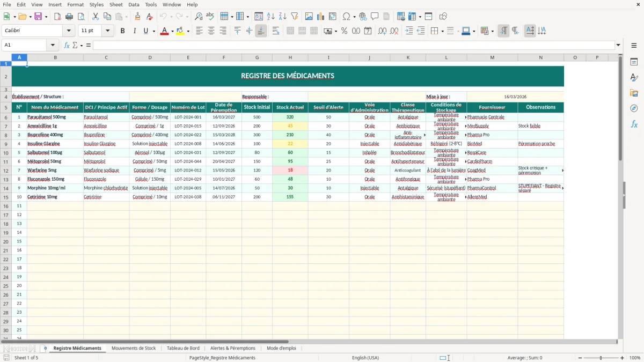Image resolution: width=644 pixels, height=362 pixels.
Task: Toggle Align Bottom vertical alignment
Action: click(x=261, y=31)
